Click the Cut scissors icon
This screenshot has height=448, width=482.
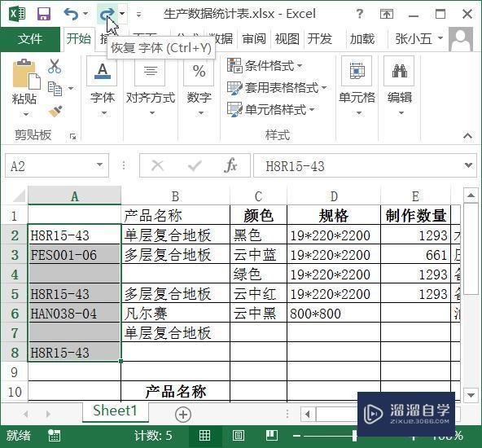[x=55, y=66]
